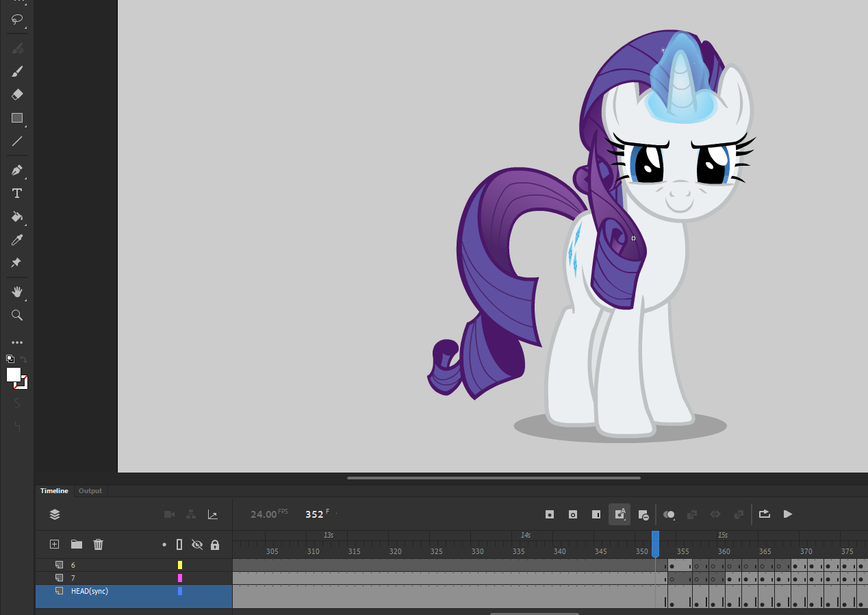This screenshot has height=615, width=868.
Task: Add a new layer
Action: [x=55, y=544]
